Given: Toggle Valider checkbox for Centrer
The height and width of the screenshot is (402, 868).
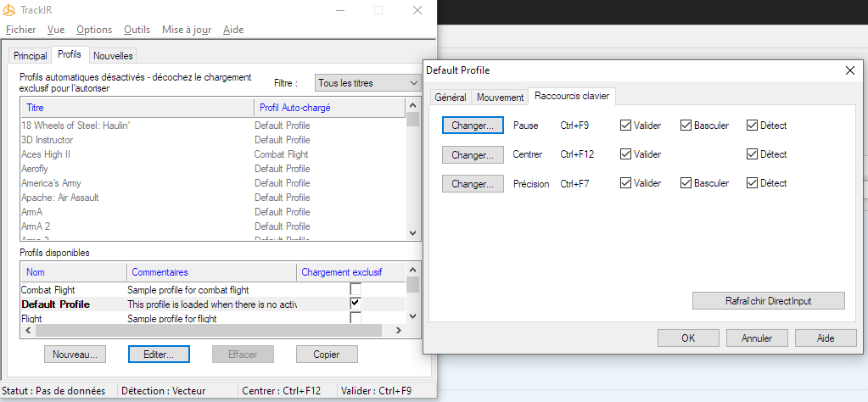Looking at the screenshot, I should 625,154.
